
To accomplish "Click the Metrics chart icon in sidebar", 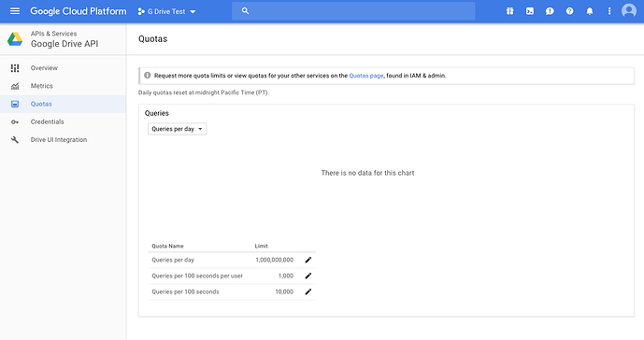I will click(x=15, y=86).
